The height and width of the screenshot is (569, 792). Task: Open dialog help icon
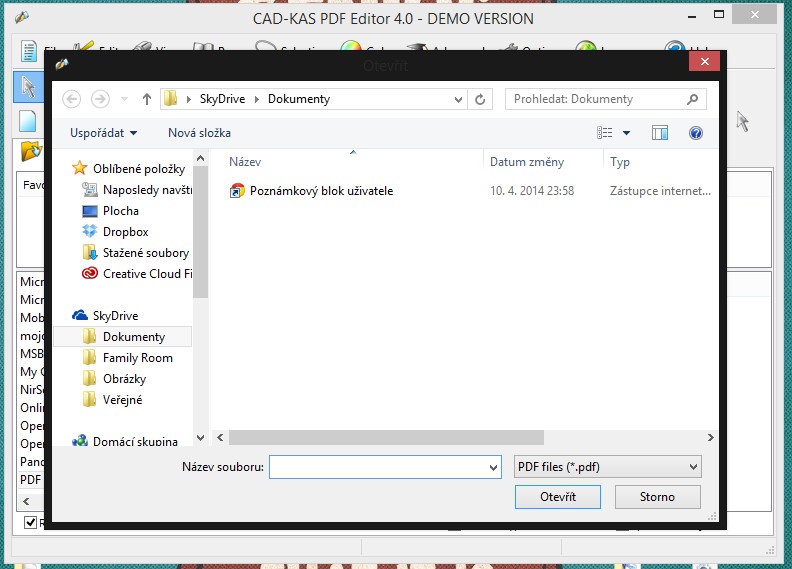coord(696,133)
